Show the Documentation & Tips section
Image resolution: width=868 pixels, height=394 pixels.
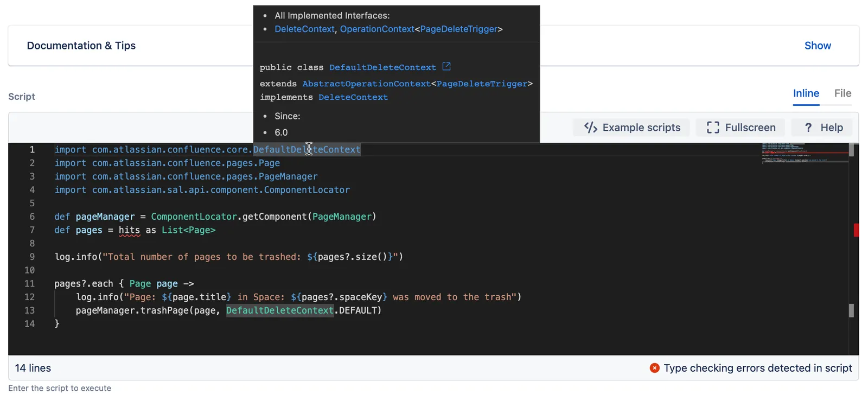coord(818,46)
